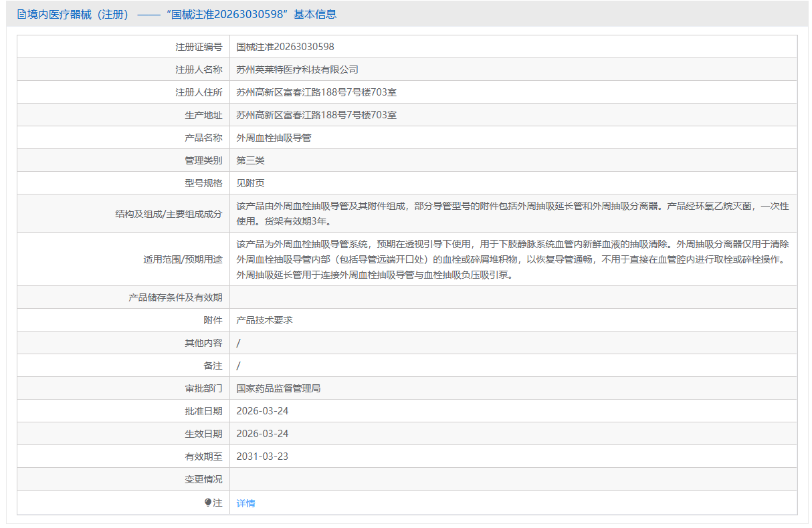Click the 批准日期 label
The height and width of the screenshot is (528, 812).
point(203,411)
